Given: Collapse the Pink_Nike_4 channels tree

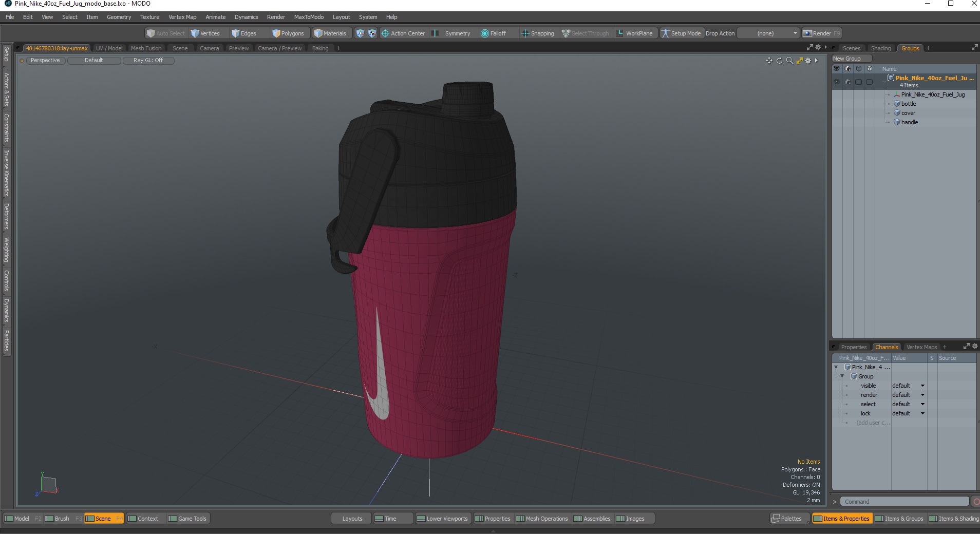Looking at the screenshot, I should click(836, 367).
